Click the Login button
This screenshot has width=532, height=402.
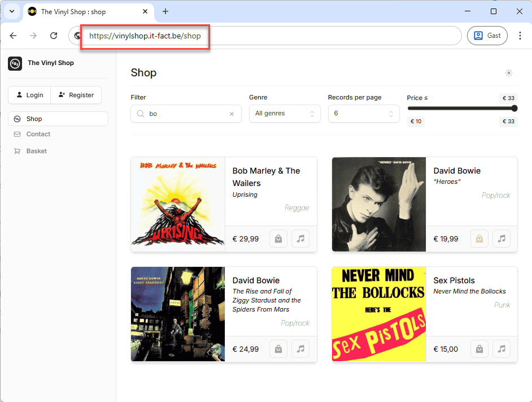pos(29,95)
